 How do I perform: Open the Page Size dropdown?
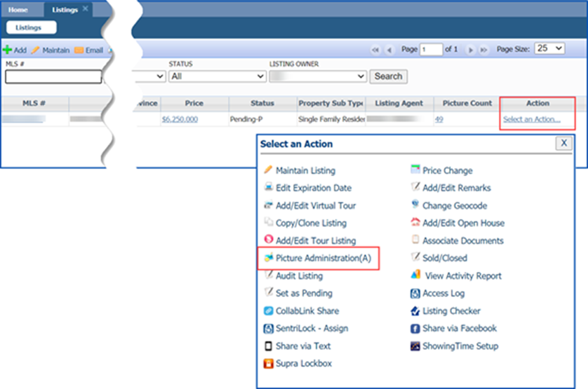pyautogui.click(x=549, y=49)
